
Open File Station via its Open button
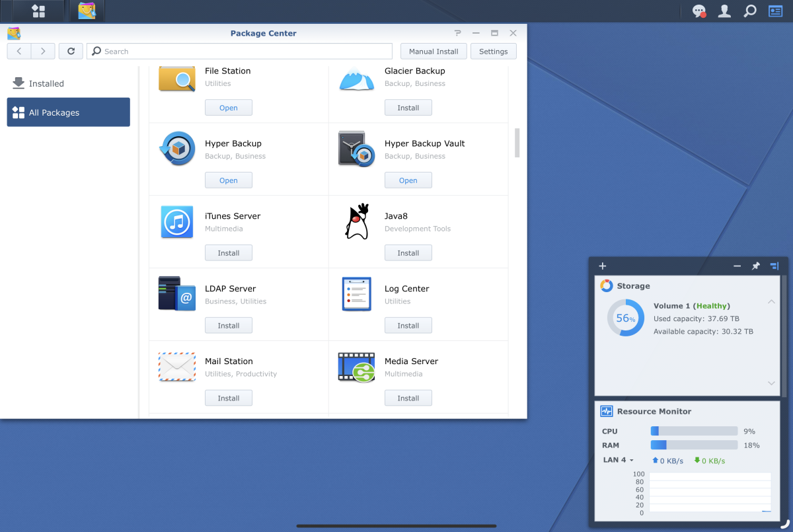(x=229, y=108)
